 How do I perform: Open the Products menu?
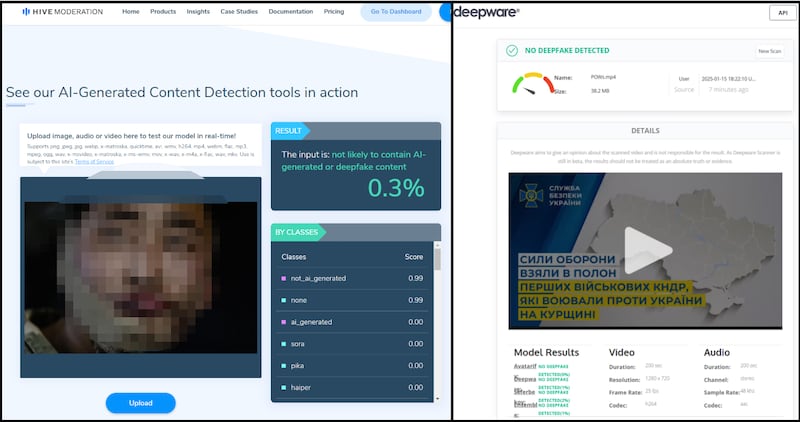click(163, 12)
